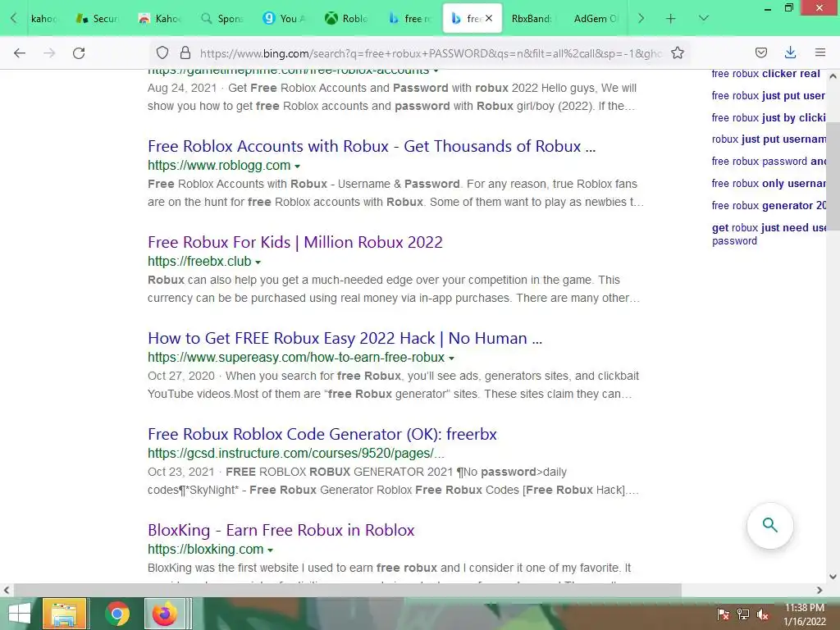840x630 pixels.
Task: Open File Explorer from the taskbar
Action: point(64,614)
